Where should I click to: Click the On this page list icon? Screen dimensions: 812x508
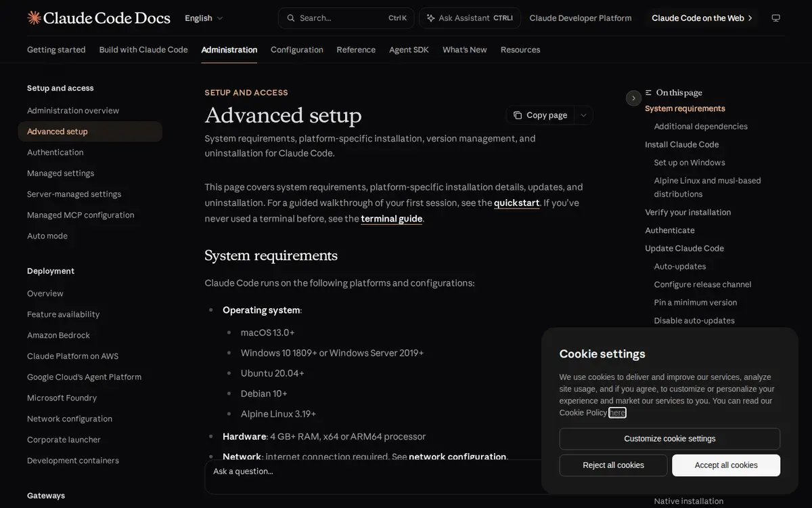pyautogui.click(x=648, y=93)
